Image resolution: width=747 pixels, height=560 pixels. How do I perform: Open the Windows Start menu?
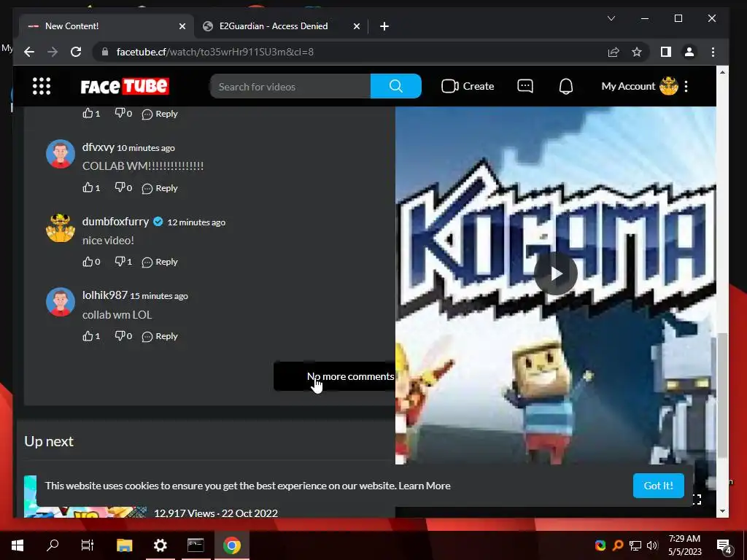point(18,545)
